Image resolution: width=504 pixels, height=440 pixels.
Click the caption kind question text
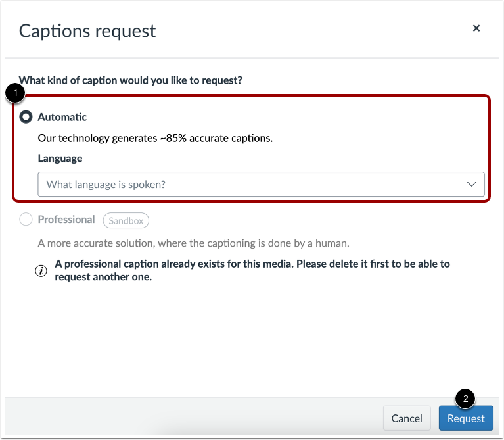131,80
